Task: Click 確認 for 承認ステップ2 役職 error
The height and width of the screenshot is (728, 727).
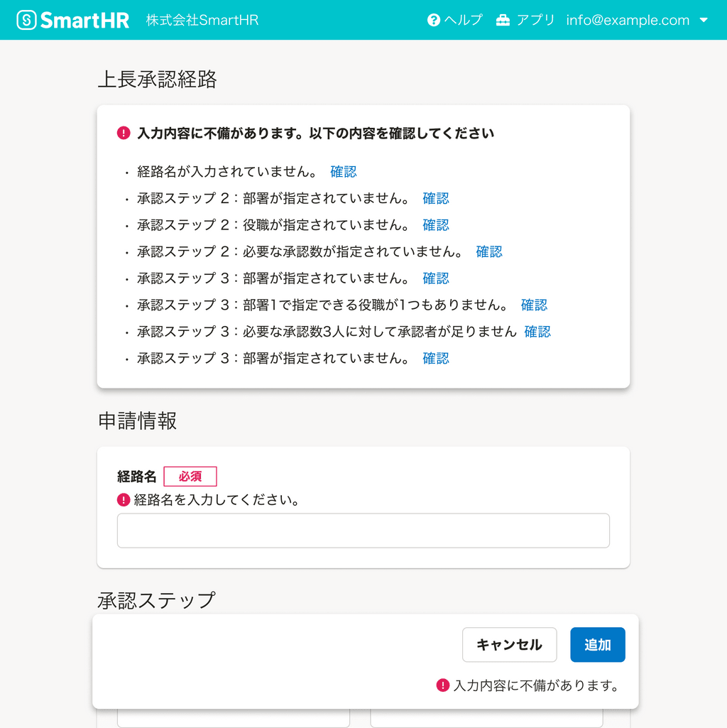Action: (x=436, y=224)
